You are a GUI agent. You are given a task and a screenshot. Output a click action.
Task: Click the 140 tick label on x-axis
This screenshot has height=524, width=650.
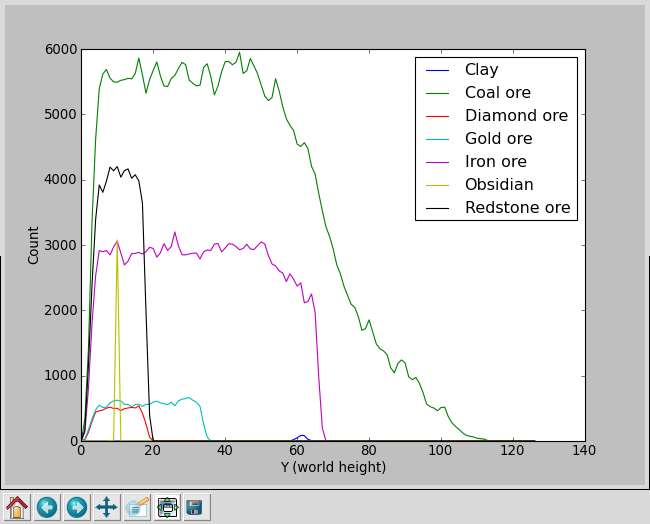(585, 451)
